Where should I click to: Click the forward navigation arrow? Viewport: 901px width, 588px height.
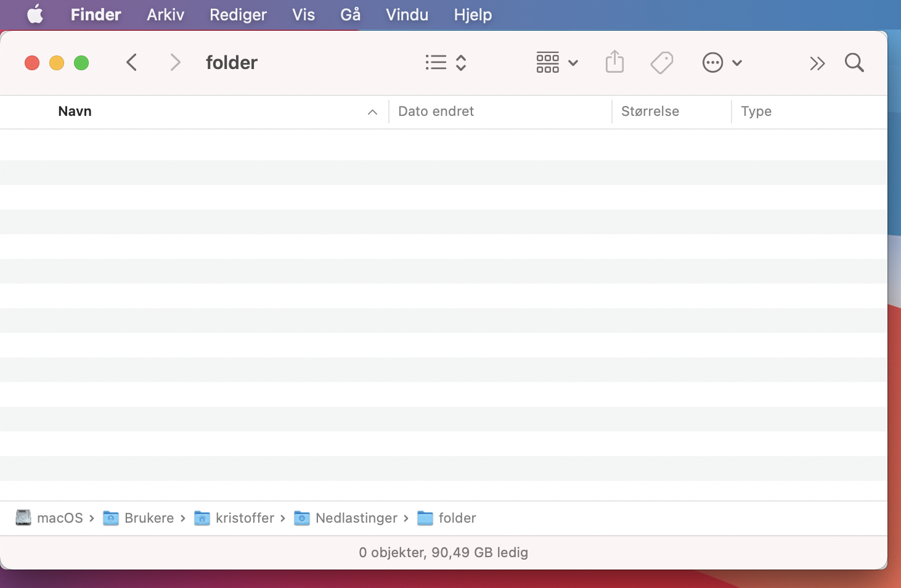coord(176,62)
